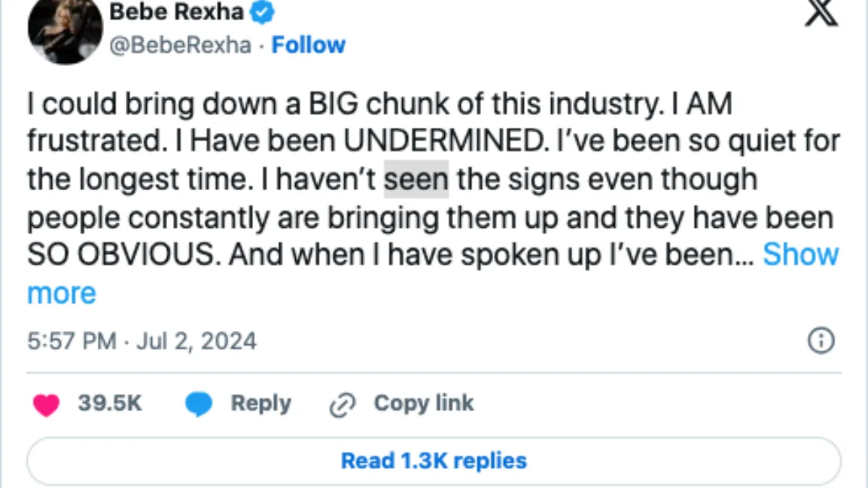Screen dimensions: 868x488
Task: Select the highlighted word seen in tweet text
Action: 415,179
